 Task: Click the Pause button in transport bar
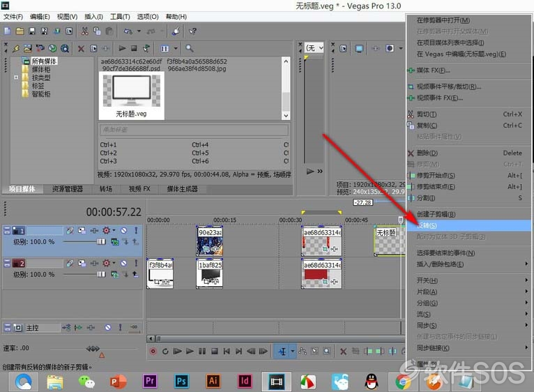coord(202,351)
